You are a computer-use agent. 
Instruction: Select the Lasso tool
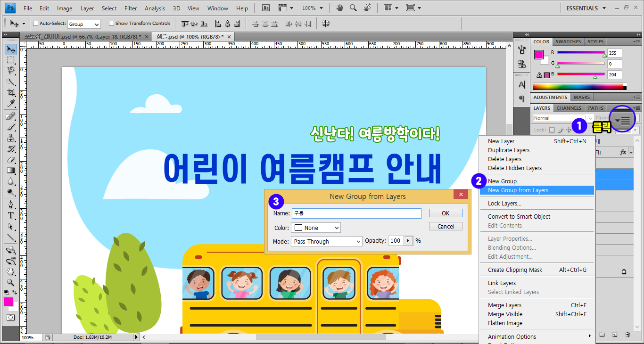coord(11,71)
